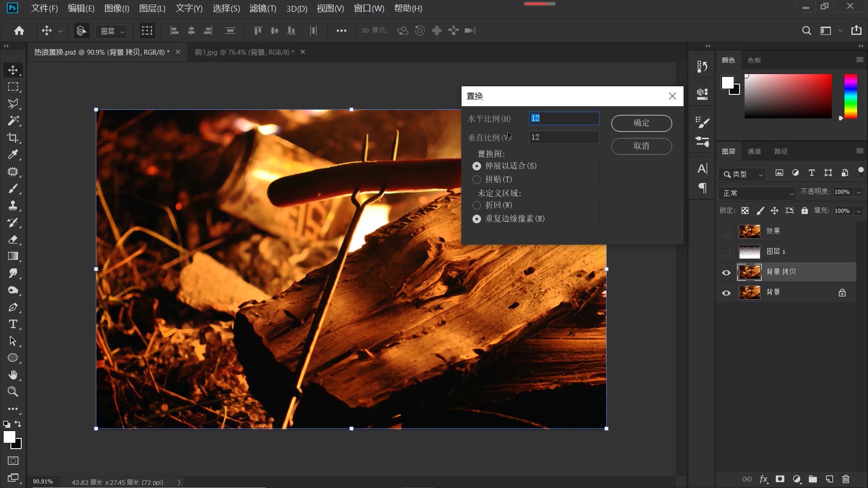Select the Crop tool
The height and width of the screenshot is (488, 868).
[x=13, y=138]
